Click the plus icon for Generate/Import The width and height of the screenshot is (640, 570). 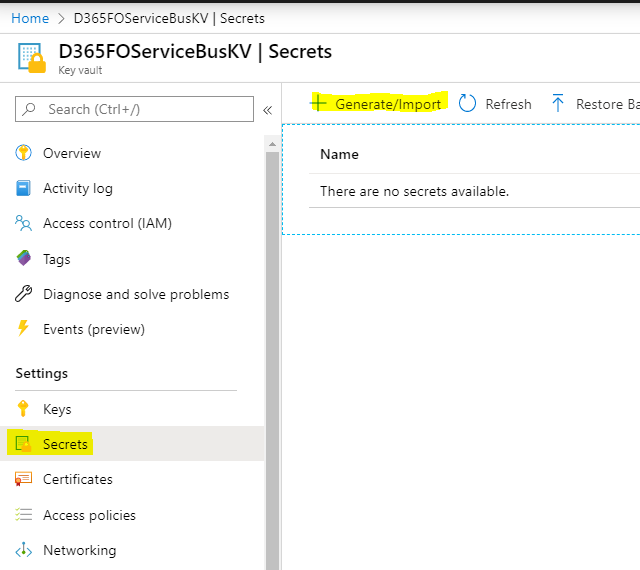[318, 102]
